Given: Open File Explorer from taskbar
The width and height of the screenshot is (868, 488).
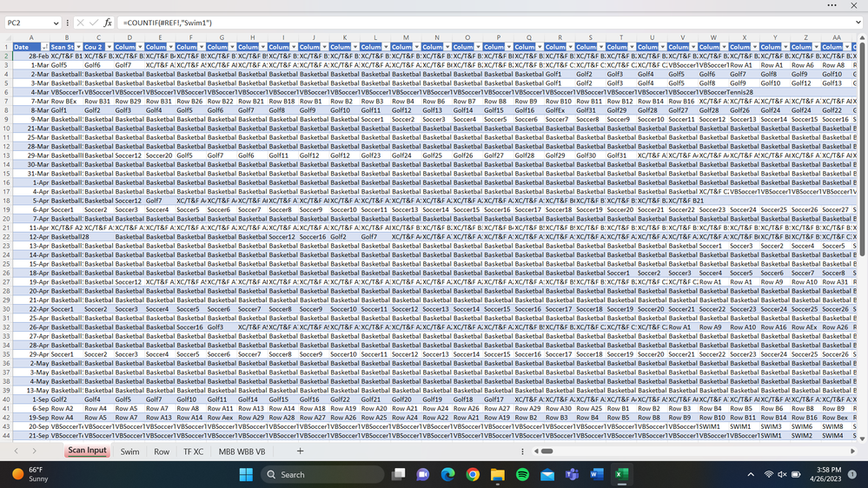Looking at the screenshot, I should [x=498, y=474].
